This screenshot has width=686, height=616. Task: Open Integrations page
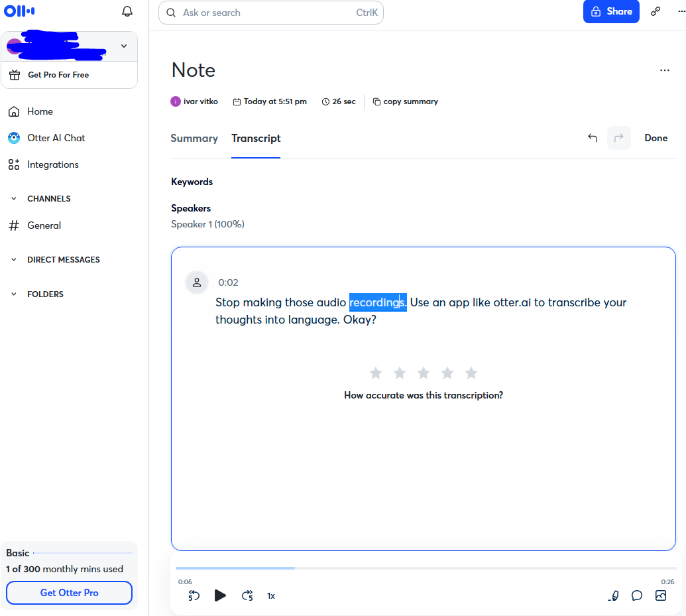pos(44,164)
